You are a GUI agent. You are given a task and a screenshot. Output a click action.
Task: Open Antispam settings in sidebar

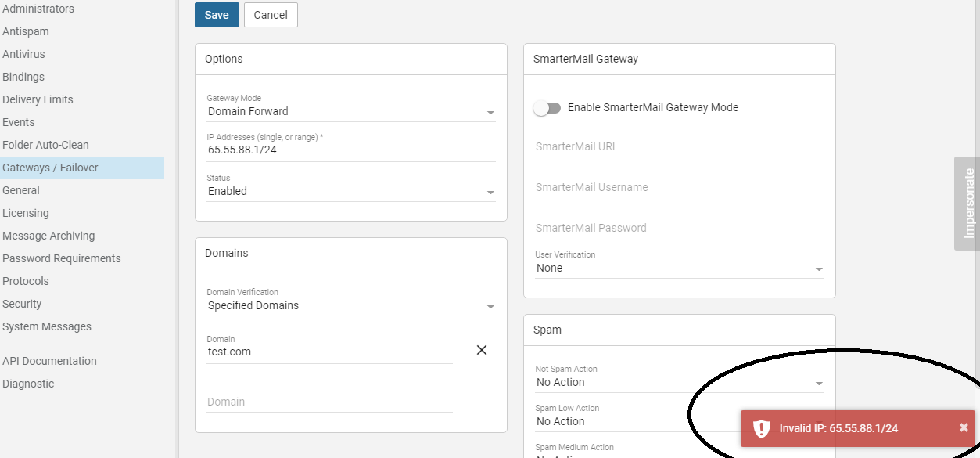tap(26, 31)
